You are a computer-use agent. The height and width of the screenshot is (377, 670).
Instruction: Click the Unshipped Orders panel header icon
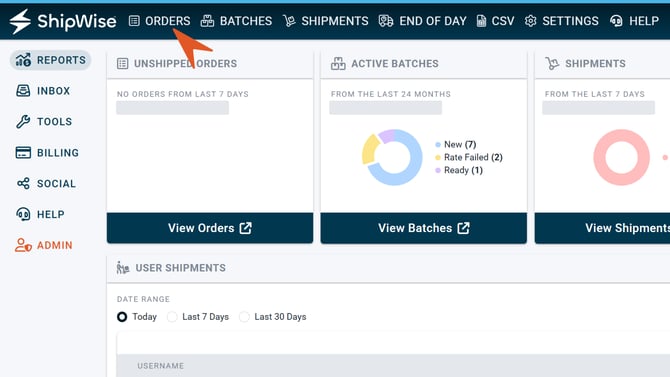coord(123,64)
